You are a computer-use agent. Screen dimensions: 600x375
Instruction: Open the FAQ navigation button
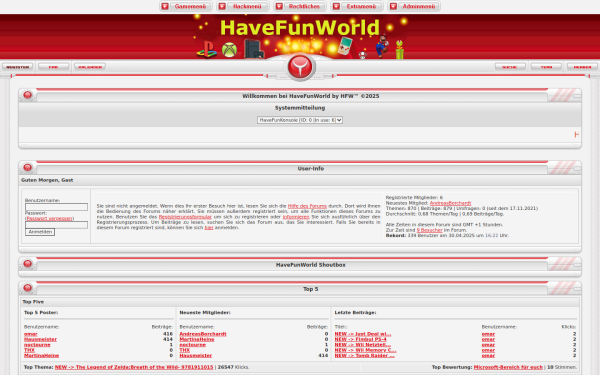(x=54, y=67)
